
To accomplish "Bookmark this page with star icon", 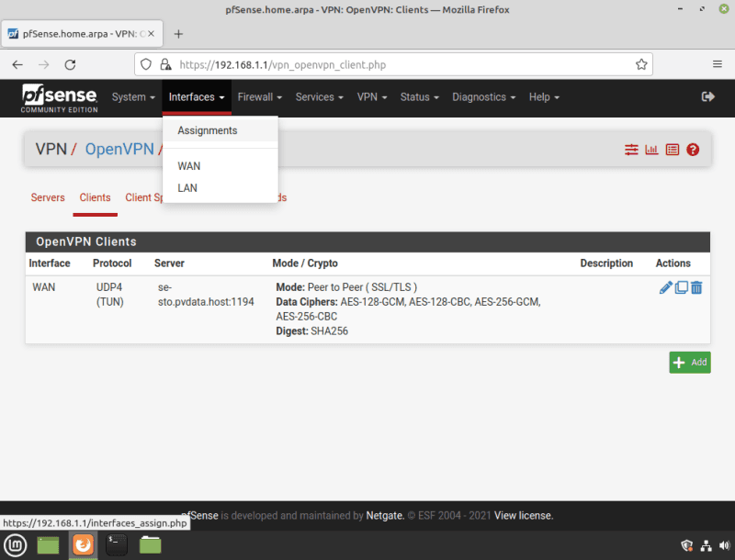I will click(641, 64).
